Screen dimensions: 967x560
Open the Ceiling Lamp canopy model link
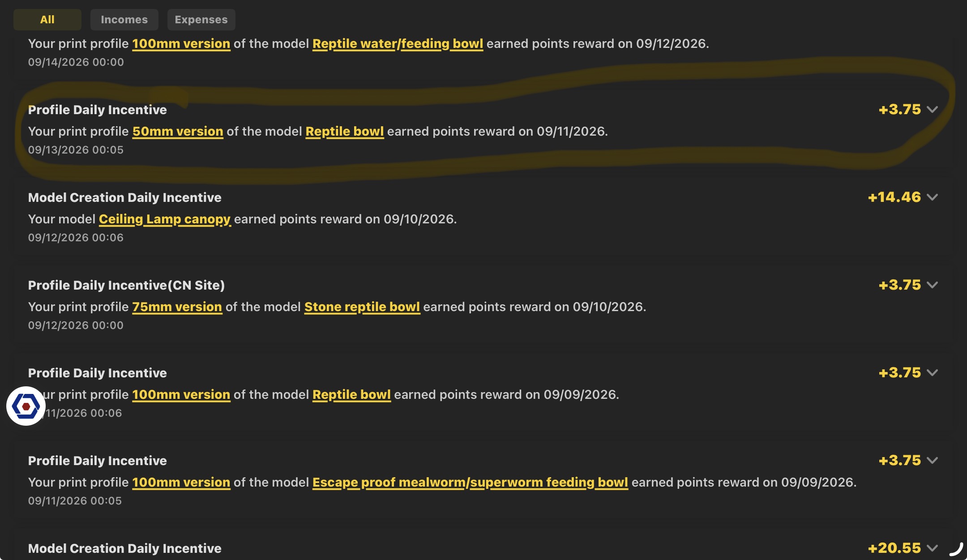(165, 219)
